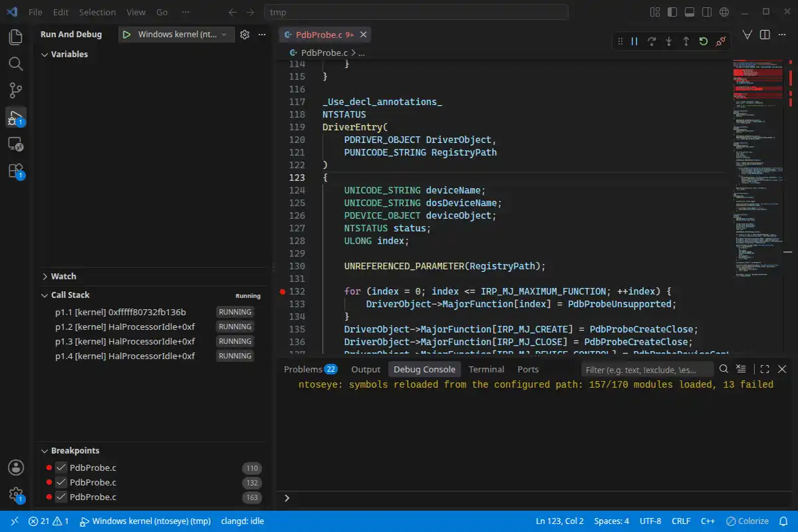
Task: Open the Search view in activity bar
Action: point(16,64)
